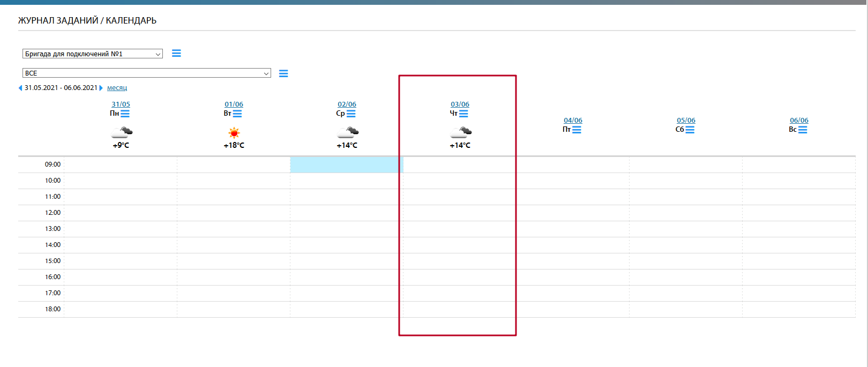Click the cloudy weather icon for 02/06
This screenshot has width=868, height=367.
[x=348, y=132]
